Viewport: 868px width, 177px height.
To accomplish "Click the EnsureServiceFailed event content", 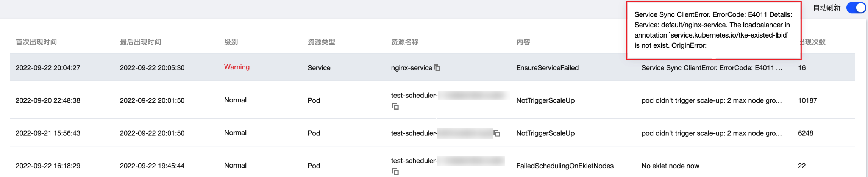I will point(547,68).
